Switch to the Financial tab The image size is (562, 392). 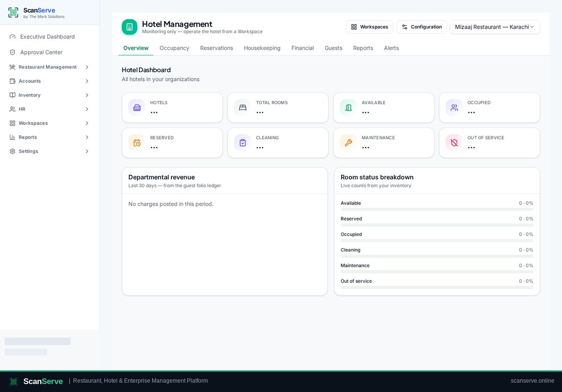pyautogui.click(x=303, y=48)
